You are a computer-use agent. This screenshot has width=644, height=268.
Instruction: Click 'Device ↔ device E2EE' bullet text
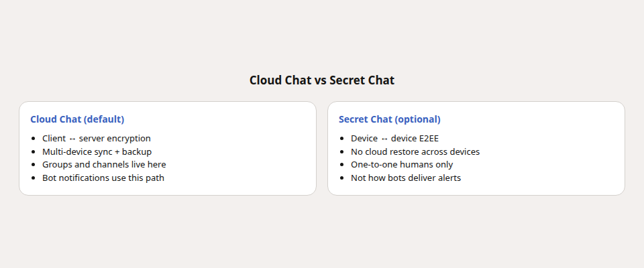click(x=394, y=138)
